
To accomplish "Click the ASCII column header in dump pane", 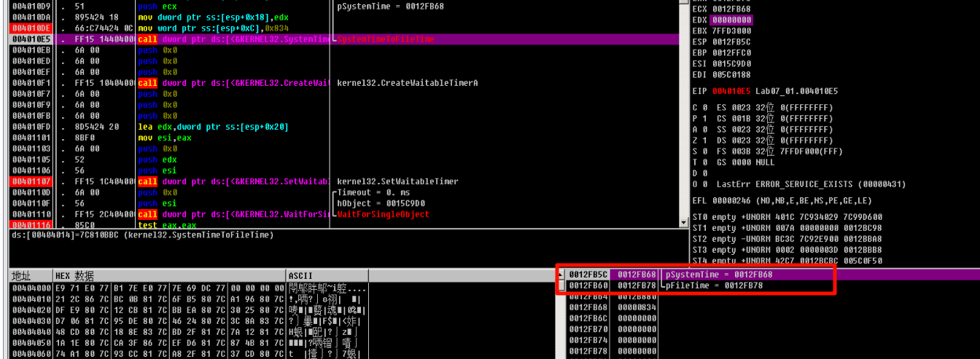I will coord(327,276).
